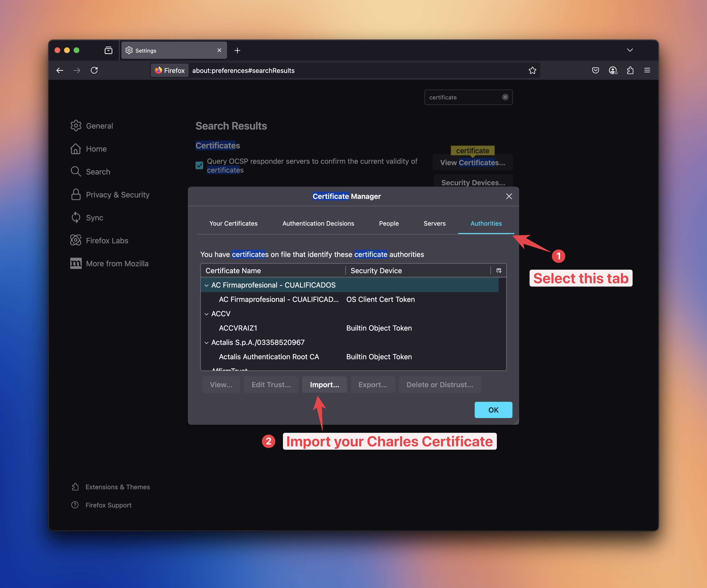Screen dimensions: 707x588
Task: Sort by the Security Device column header
Action: pos(418,271)
